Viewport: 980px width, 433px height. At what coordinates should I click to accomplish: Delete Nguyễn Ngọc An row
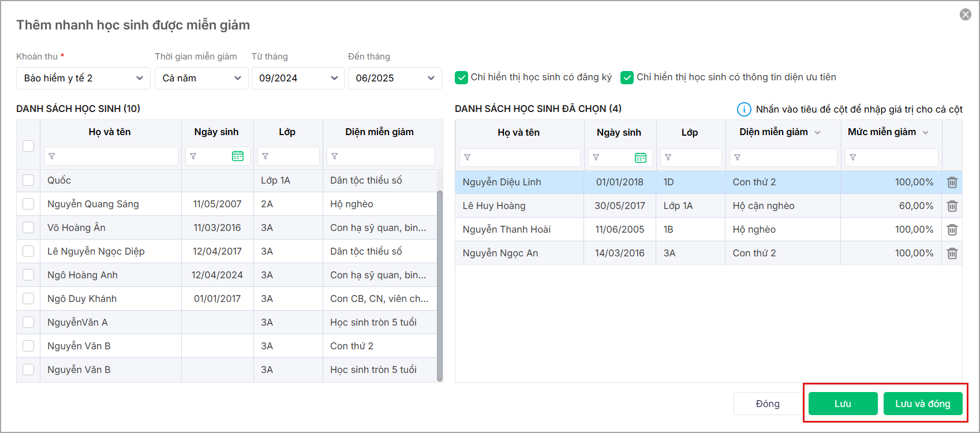(952, 253)
